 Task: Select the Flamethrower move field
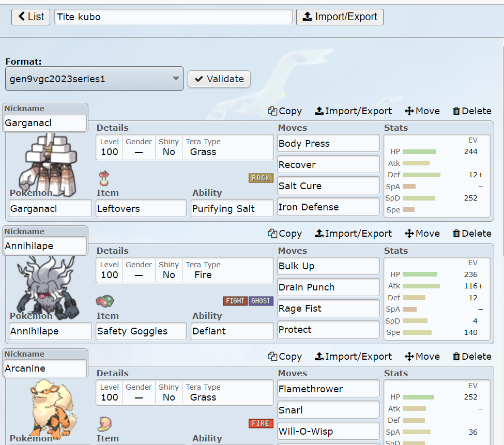click(328, 389)
